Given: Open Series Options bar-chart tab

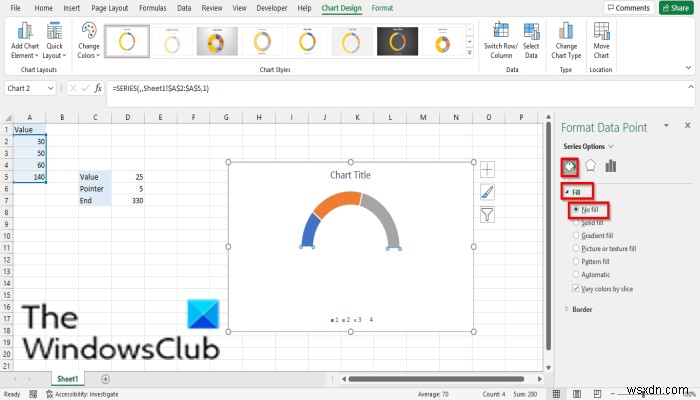Looking at the screenshot, I should (x=611, y=166).
